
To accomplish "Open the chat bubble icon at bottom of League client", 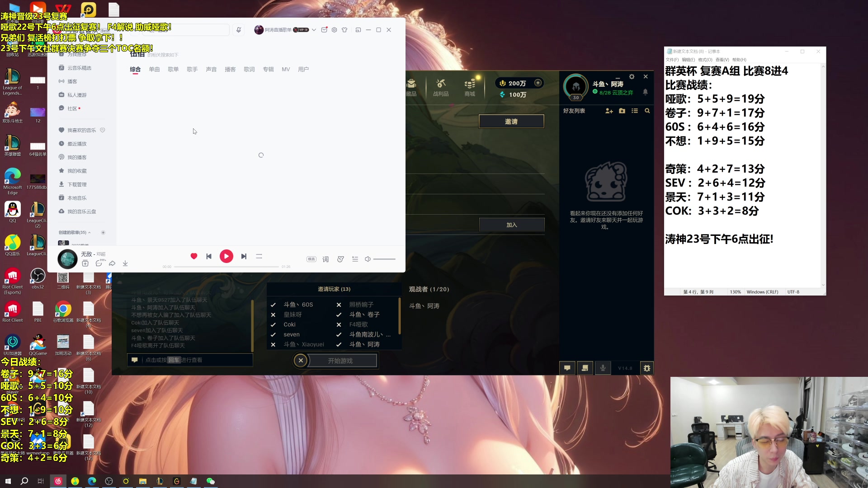I will [x=567, y=368].
